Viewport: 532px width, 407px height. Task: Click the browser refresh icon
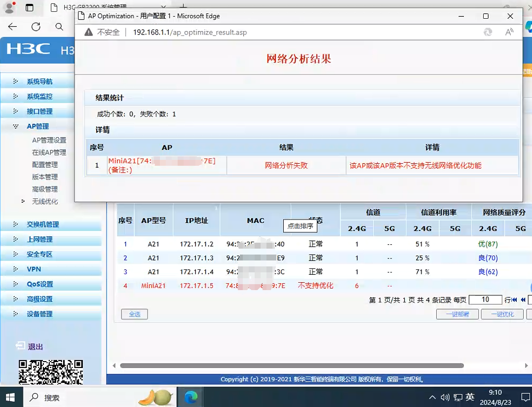pyautogui.click(x=36, y=27)
